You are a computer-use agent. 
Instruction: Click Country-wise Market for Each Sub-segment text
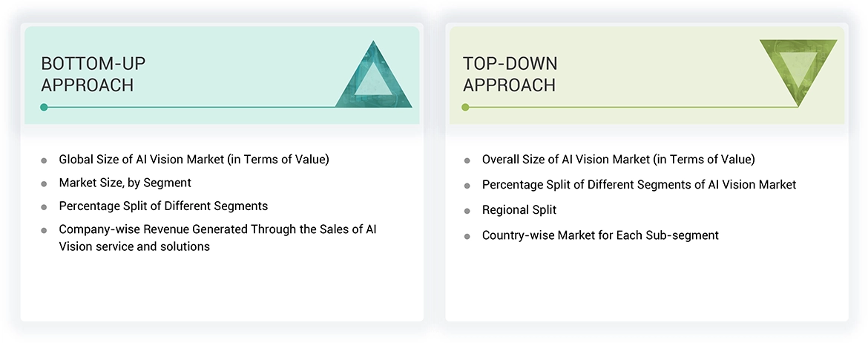tap(600, 235)
